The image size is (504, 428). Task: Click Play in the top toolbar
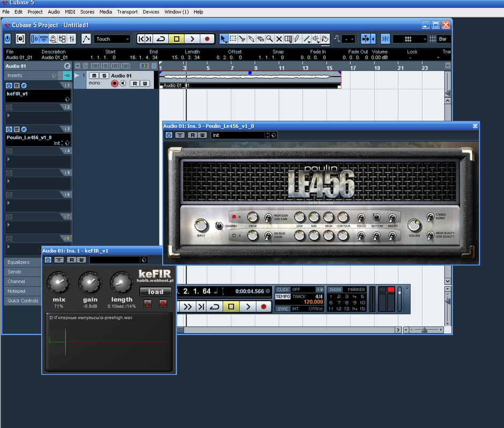[192, 39]
